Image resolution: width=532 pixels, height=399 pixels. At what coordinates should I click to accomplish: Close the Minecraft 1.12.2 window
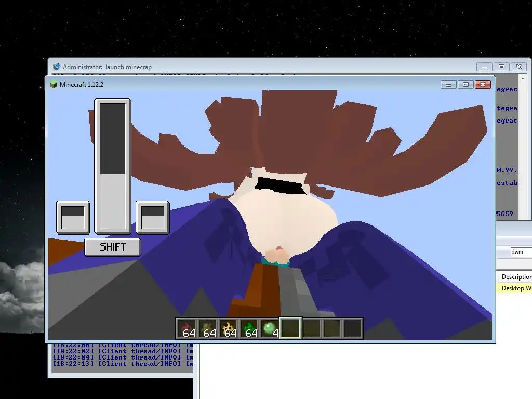tap(483, 85)
